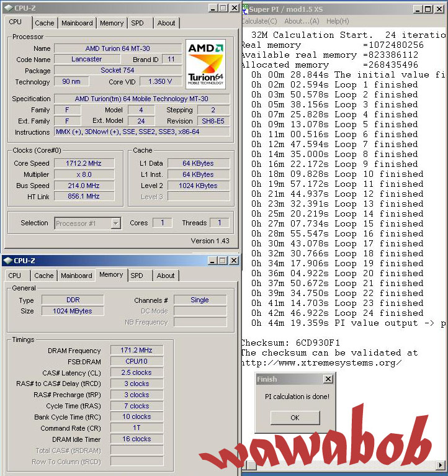Click the Super PI horizontal scrollbar right arrow
The width and height of the screenshot is (448, 476).
pyautogui.click(x=441, y=465)
